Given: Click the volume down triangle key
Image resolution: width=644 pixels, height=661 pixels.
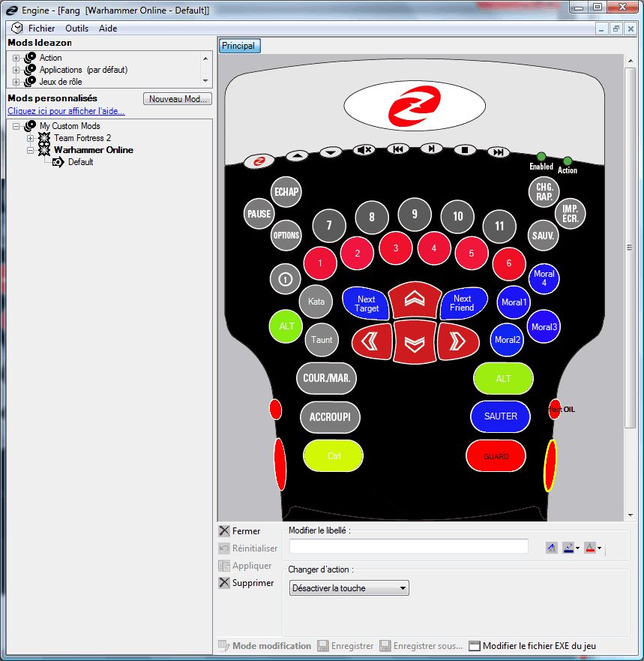Looking at the screenshot, I should pyautogui.click(x=331, y=152).
